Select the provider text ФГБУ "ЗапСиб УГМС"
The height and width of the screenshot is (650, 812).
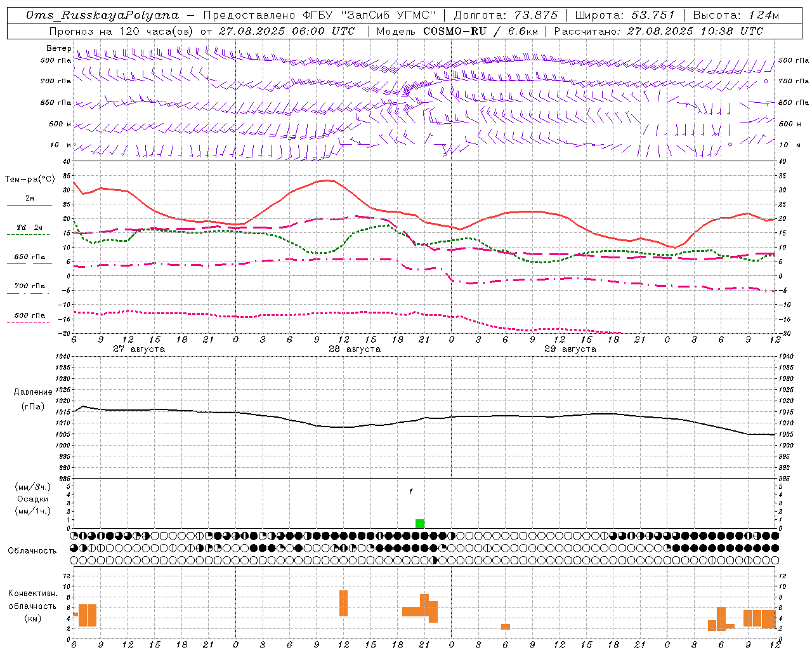coord(368,15)
